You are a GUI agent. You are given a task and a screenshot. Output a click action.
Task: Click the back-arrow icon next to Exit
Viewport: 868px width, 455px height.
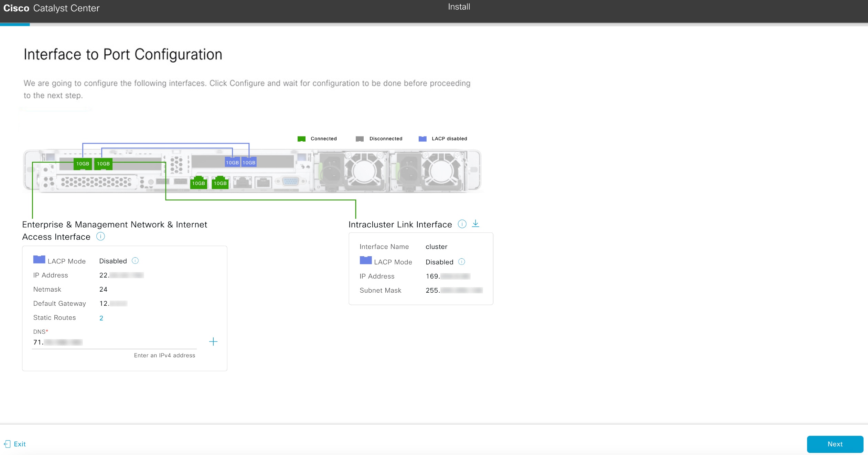point(7,444)
